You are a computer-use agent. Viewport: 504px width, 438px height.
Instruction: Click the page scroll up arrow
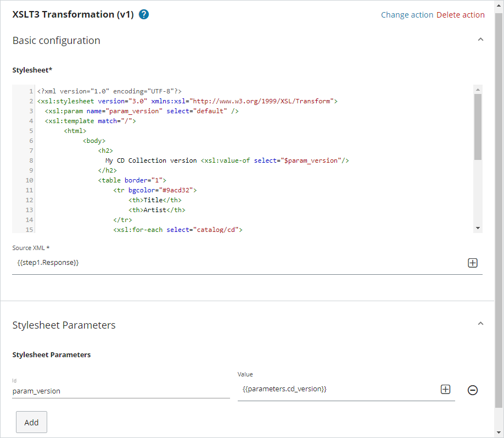pyautogui.click(x=499, y=5)
